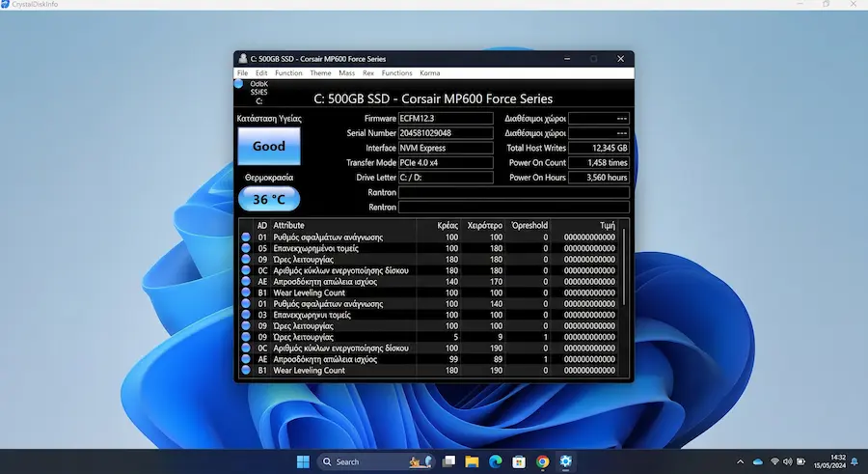The width and height of the screenshot is (868, 474).
Task: Open the notification bell in the taskbar
Action: [x=854, y=461]
